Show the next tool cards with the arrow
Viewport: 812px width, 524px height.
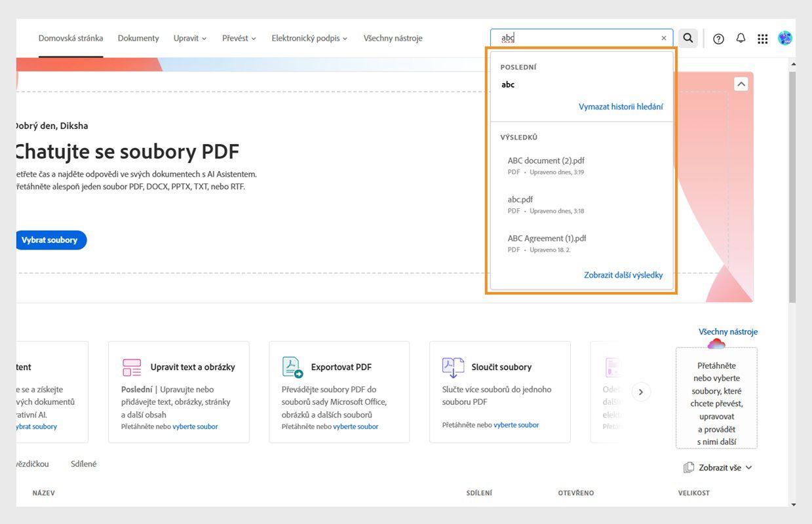point(641,392)
